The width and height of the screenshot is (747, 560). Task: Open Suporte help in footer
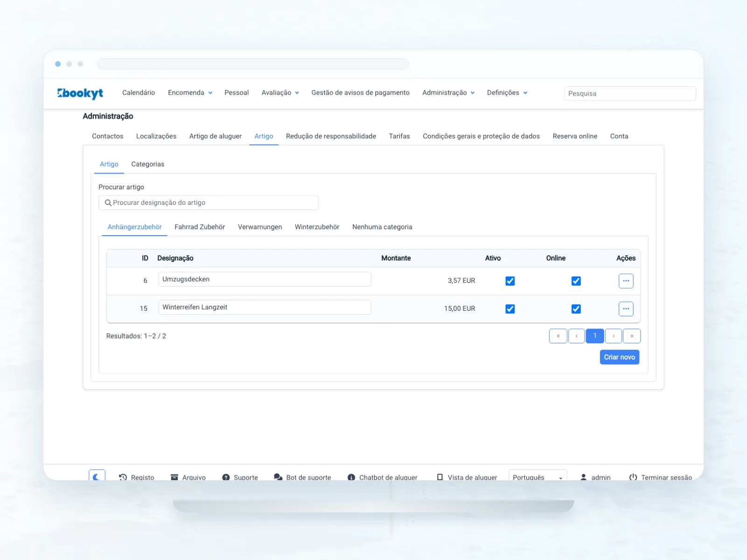240,477
